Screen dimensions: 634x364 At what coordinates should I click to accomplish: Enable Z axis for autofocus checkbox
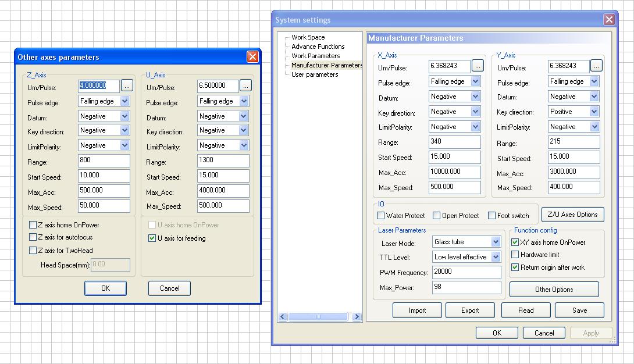[33, 237]
